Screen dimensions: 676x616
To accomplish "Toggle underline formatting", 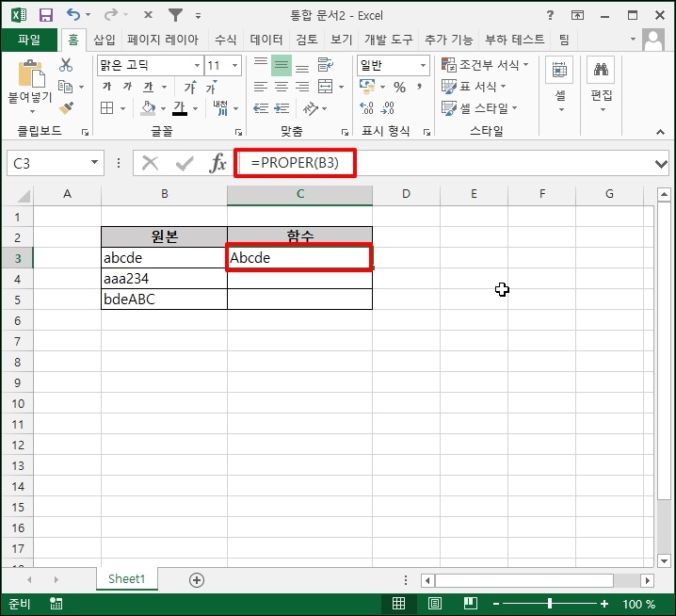I will pyautogui.click(x=149, y=87).
